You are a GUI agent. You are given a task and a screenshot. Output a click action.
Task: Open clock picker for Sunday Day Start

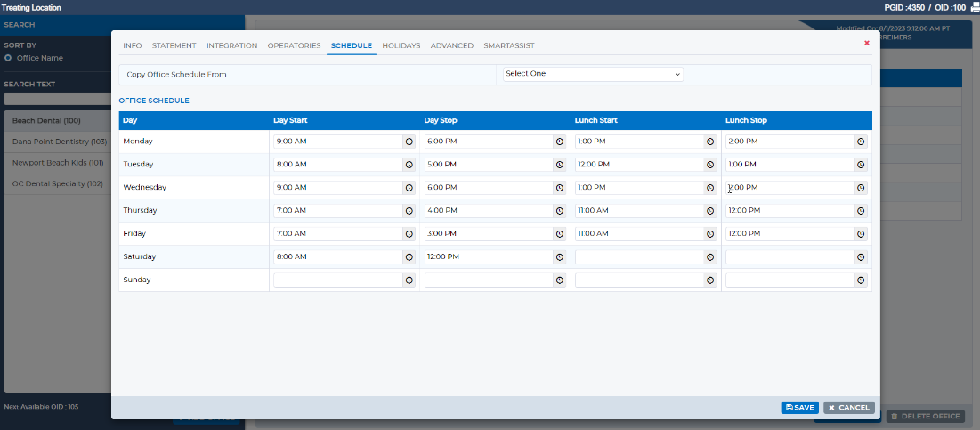[409, 280]
